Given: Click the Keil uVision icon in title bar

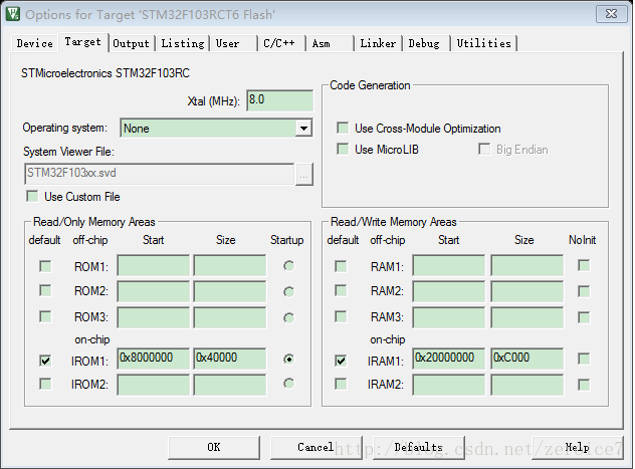Looking at the screenshot, I should pos(13,14).
